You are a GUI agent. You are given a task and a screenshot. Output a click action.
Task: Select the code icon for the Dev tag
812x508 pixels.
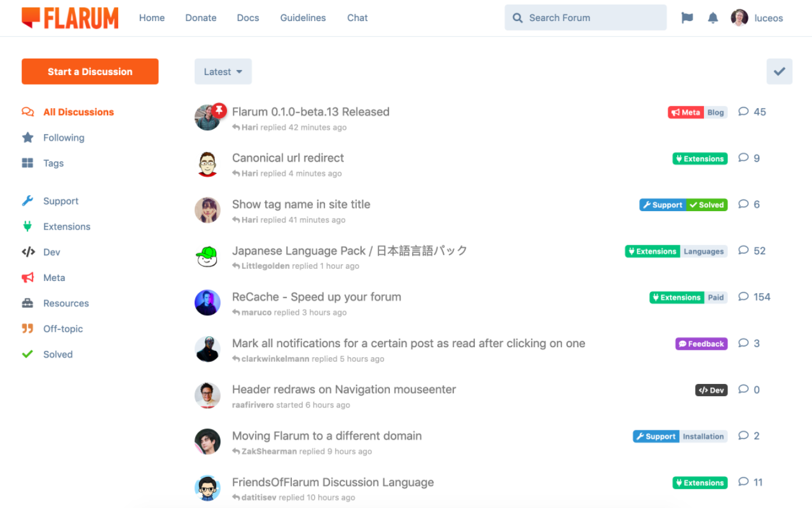[27, 252]
